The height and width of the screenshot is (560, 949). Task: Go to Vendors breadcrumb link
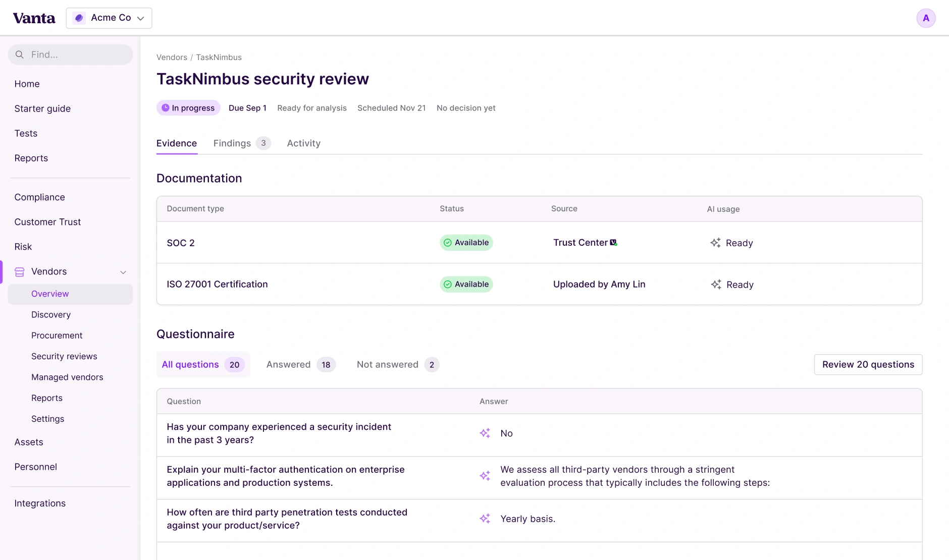click(x=172, y=58)
